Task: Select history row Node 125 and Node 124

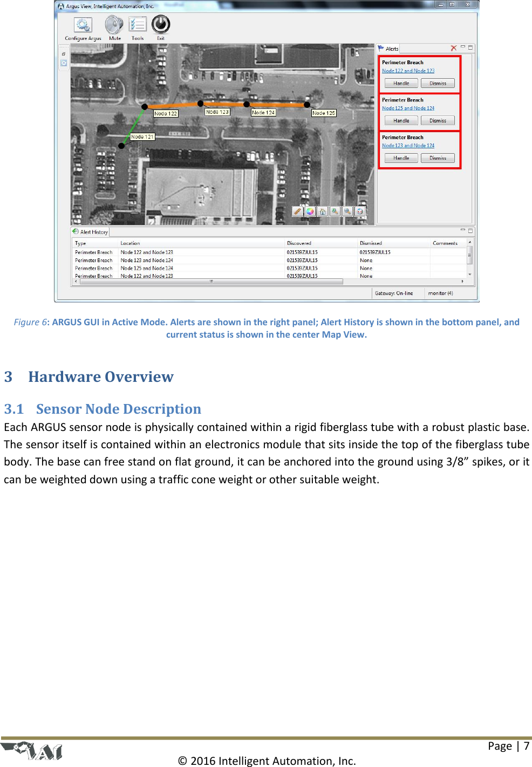Action: pyautogui.click(x=269, y=268)
